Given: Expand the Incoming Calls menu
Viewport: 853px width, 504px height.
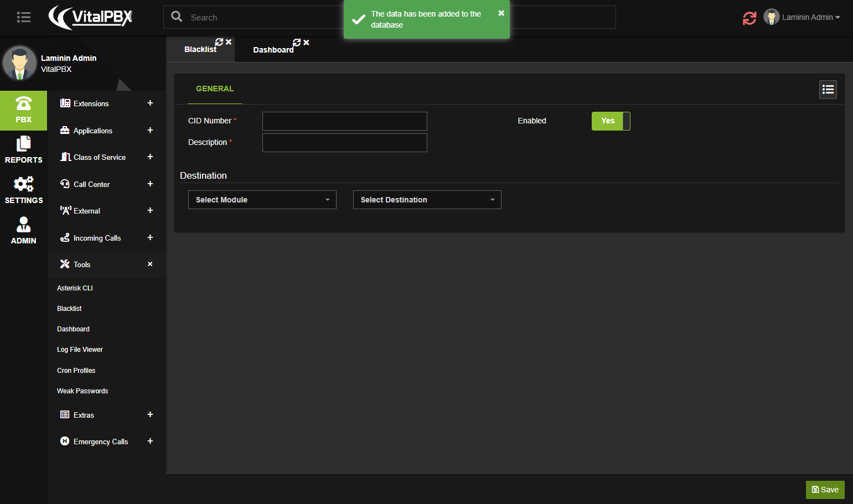Looking at the screenshot, I should pos(107,238).
